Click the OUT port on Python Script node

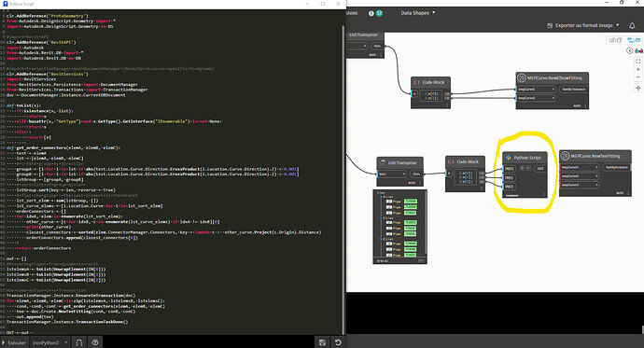coord(540,169)
